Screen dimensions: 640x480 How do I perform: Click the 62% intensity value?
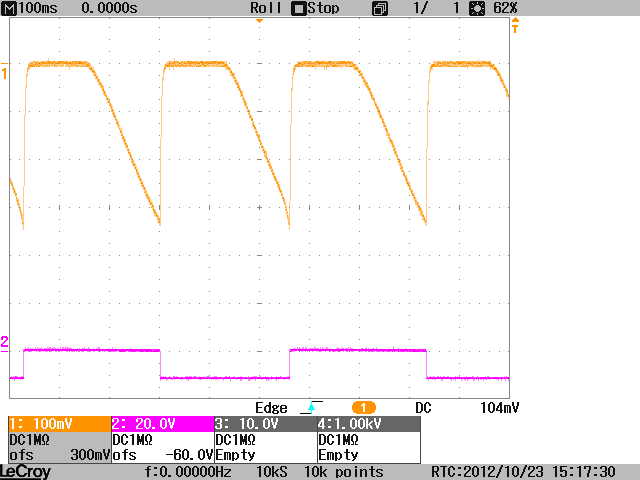tap(505, 8)
